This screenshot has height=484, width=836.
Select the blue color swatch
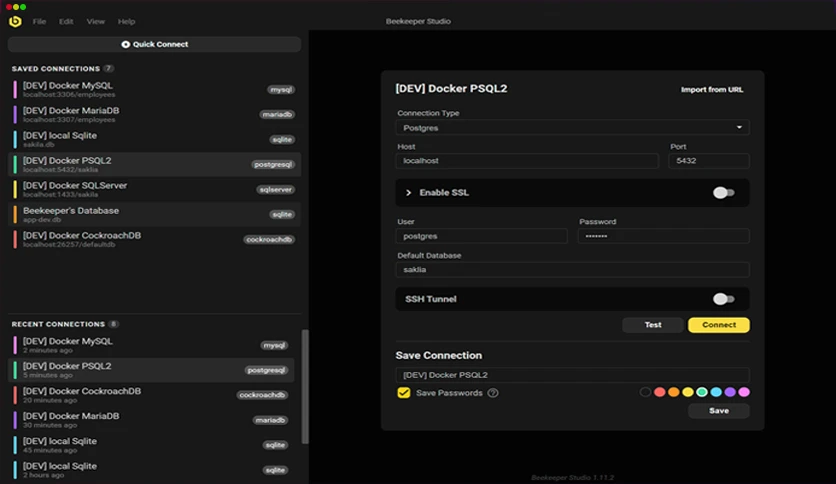coord(716,392)
